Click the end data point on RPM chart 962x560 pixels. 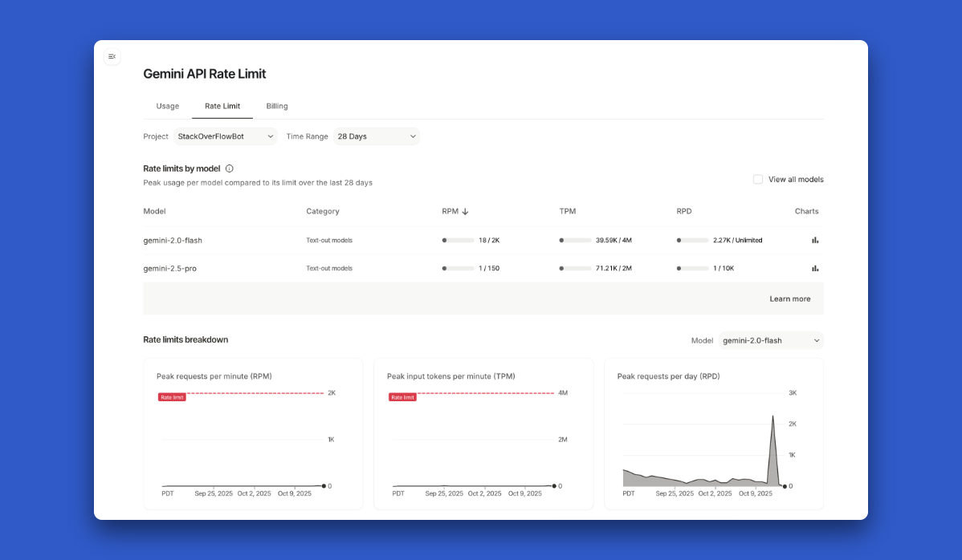[x=324, y=486]
